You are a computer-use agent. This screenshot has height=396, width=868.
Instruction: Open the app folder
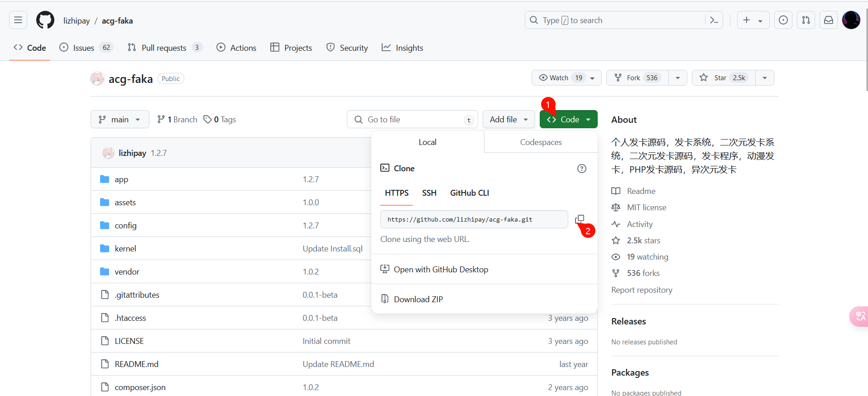point(121,179)
